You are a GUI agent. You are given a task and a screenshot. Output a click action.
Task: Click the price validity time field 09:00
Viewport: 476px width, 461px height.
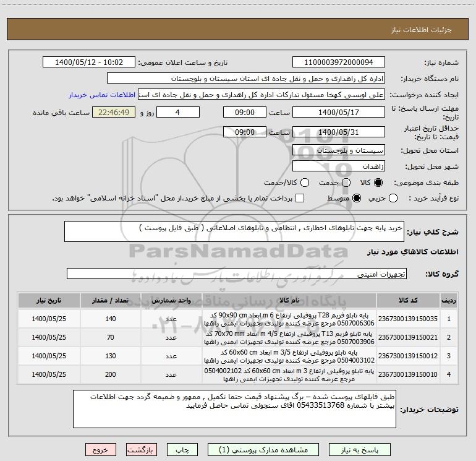pyautogui.click(x=245, y=132)
